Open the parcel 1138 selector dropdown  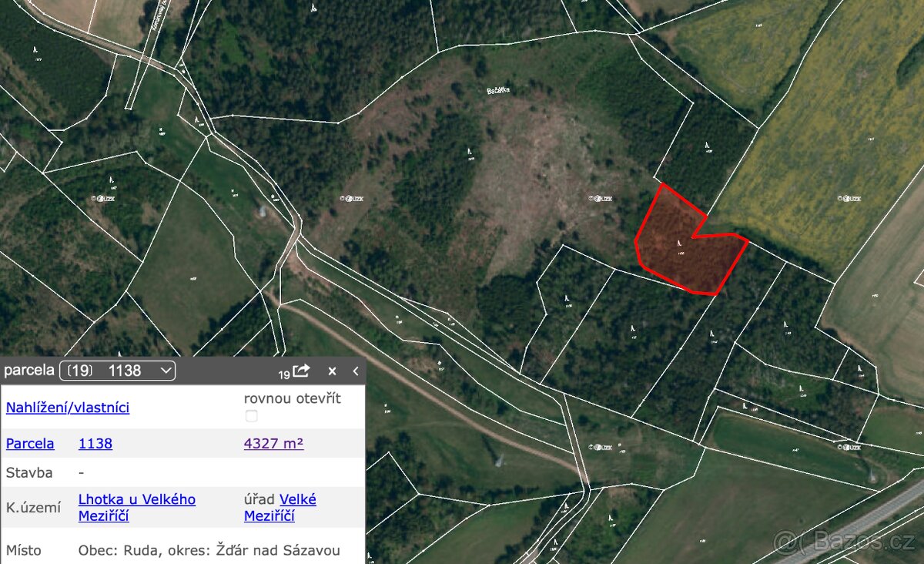[x=118, y=371]
